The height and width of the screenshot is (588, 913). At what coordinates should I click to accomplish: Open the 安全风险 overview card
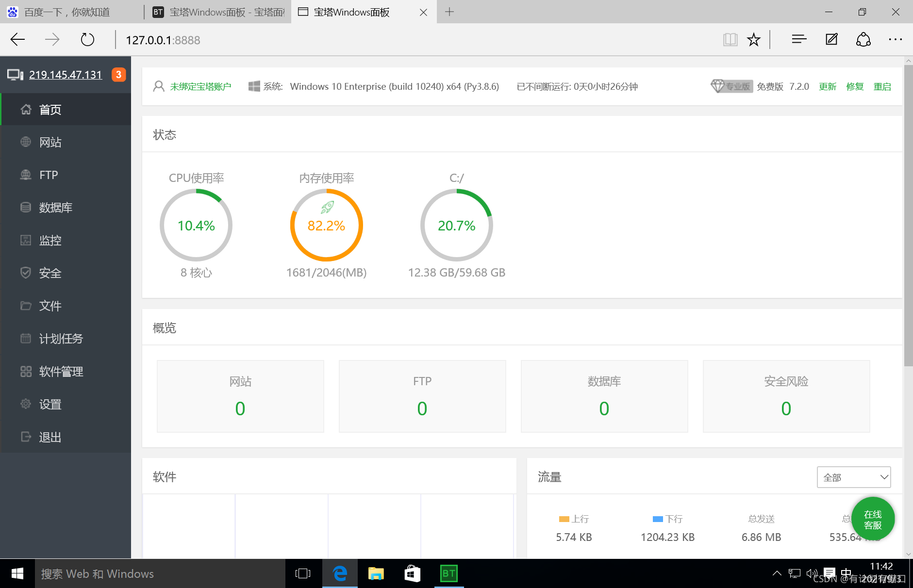pyautogui.click(x=786, y=396)
